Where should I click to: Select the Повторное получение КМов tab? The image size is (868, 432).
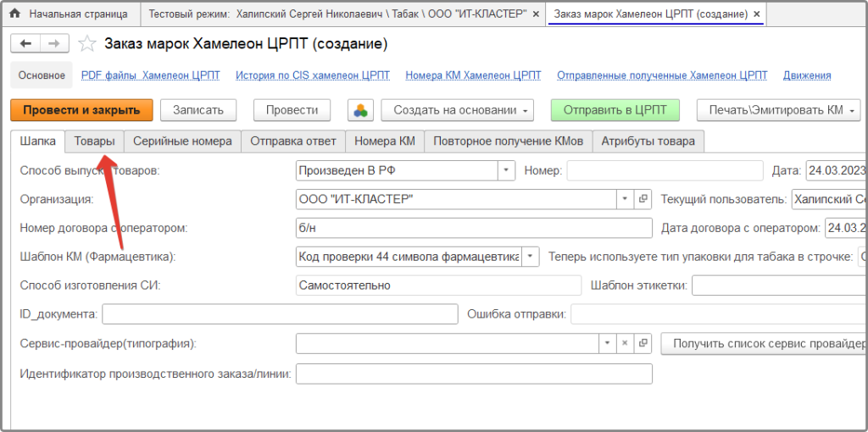[x=509, y=141]
